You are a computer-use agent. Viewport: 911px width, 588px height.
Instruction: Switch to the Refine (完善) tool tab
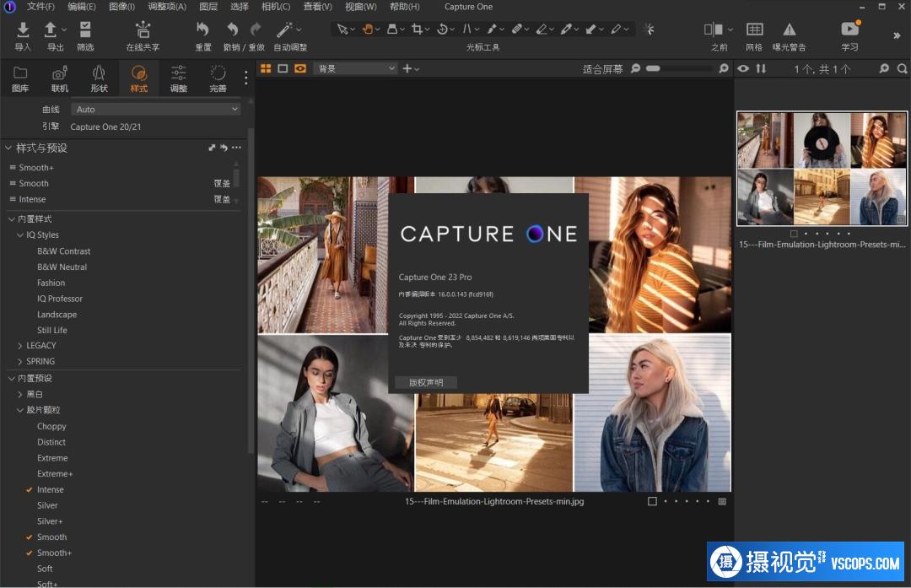218,78
